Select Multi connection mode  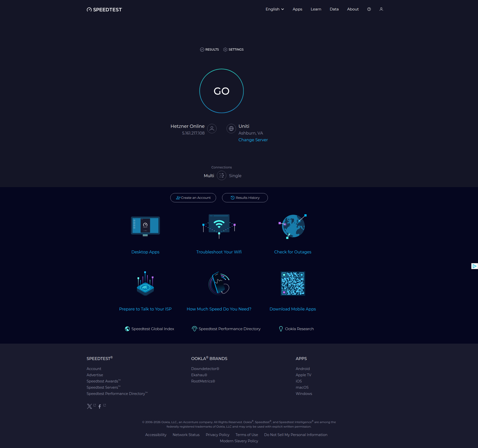tap(209, 176)
